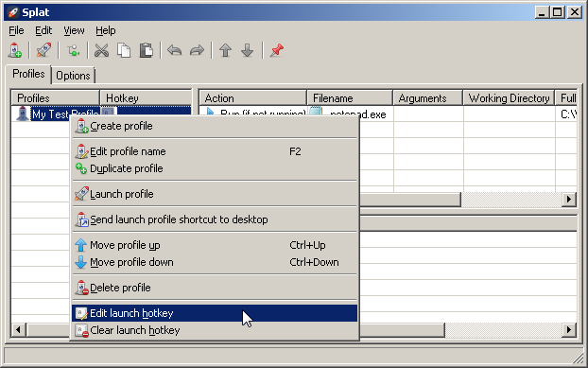Close the Splat window

pos(575,12)
